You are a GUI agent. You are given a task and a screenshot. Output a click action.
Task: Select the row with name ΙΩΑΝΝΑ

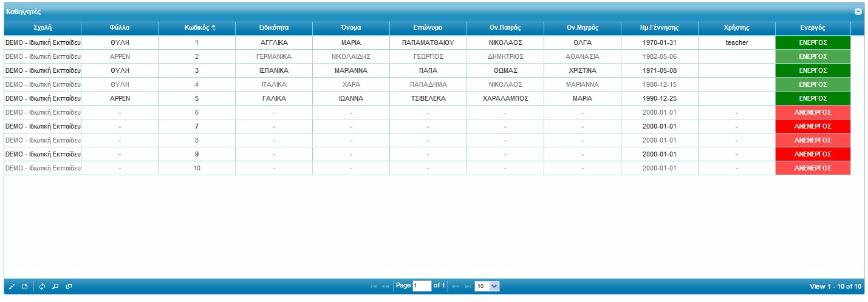[x=350, y=98]
